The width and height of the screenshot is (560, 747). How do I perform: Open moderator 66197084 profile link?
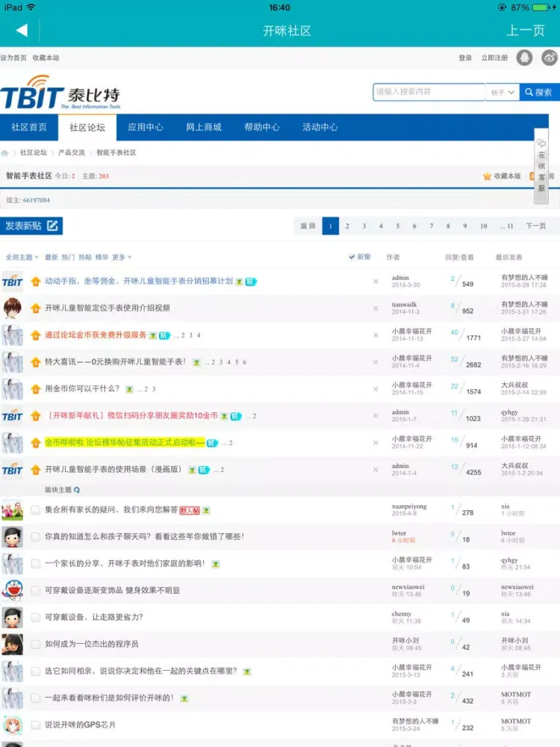pos(36,200)
